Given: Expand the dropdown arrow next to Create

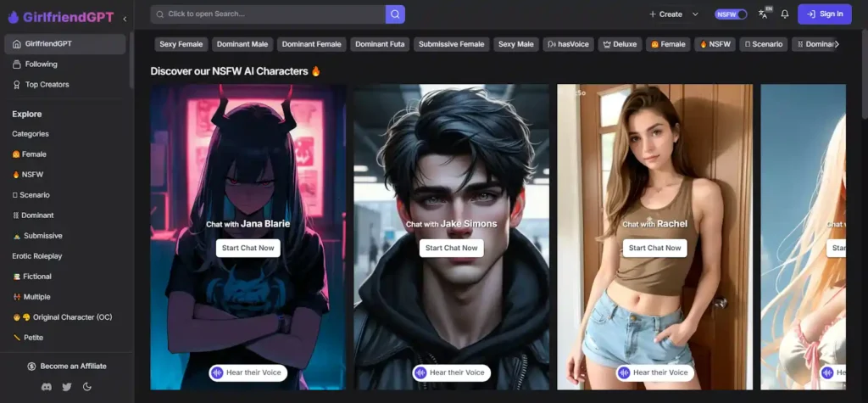Looking at the screenshot, I should point(695,14).
